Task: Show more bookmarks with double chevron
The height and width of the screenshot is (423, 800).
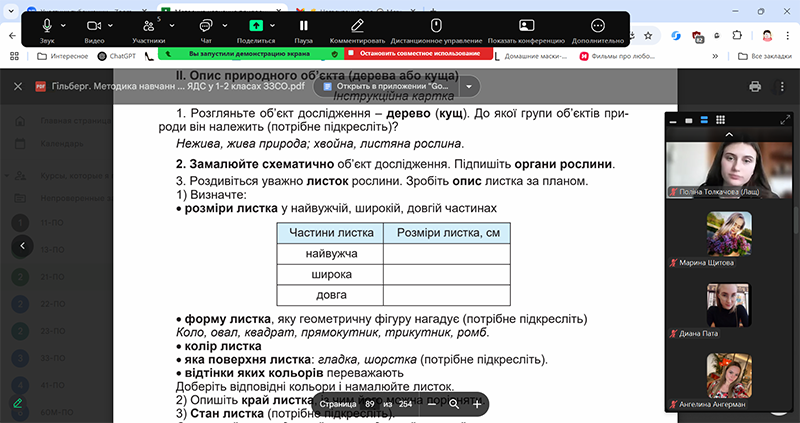Action: [715, 56]
